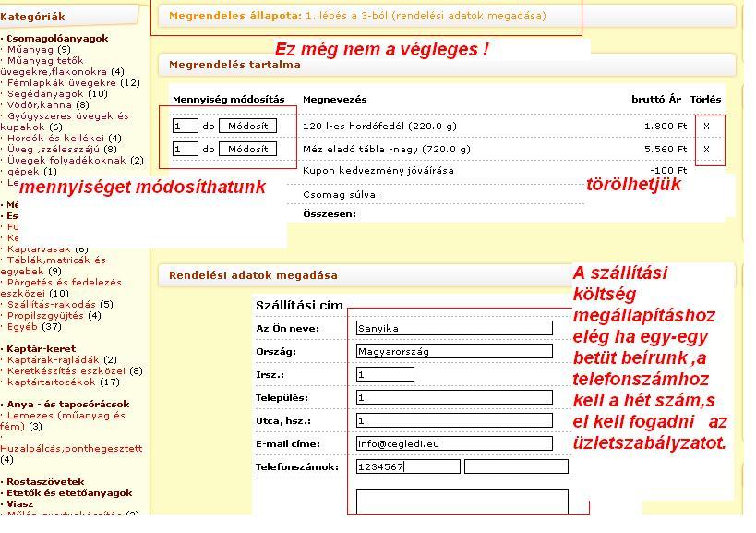Click the large text area below Telefonszámok
Viewport: 756px width, 533px height.
click(462, 502)
